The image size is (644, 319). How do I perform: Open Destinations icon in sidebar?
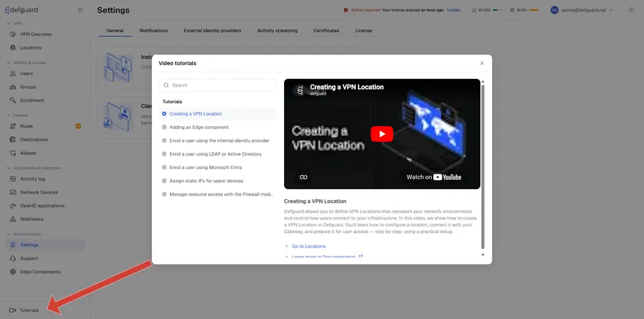pyautogui.click(x=13, y=140)
